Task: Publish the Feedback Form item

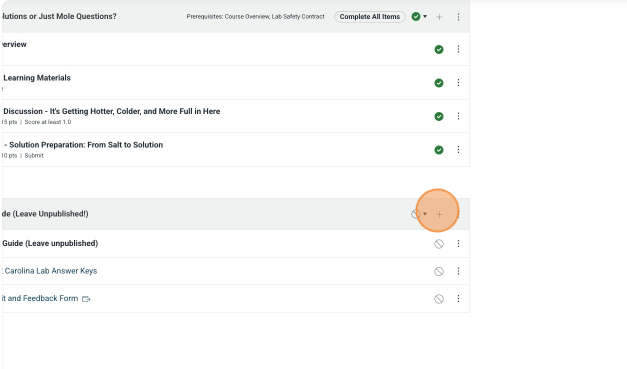Action: [439, 299]
